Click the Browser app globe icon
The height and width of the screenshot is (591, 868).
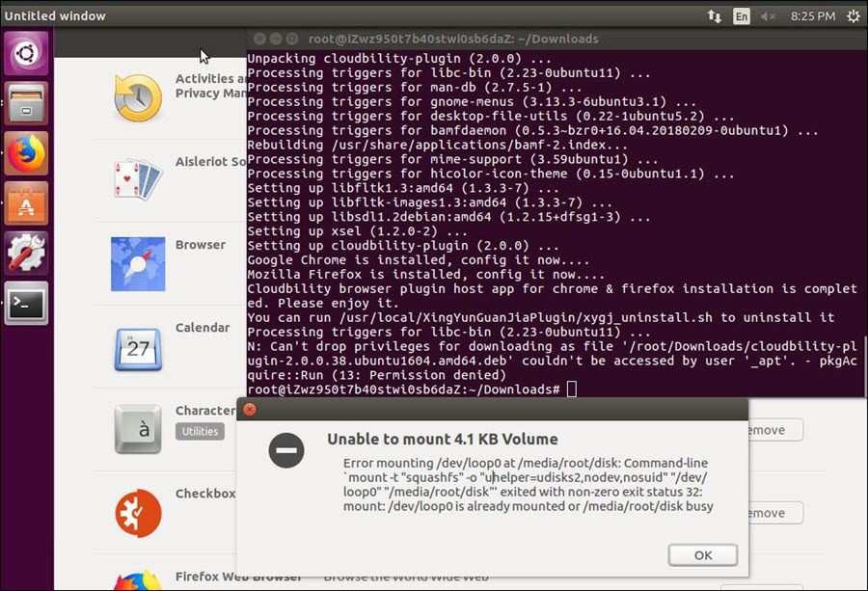[138, 263]
